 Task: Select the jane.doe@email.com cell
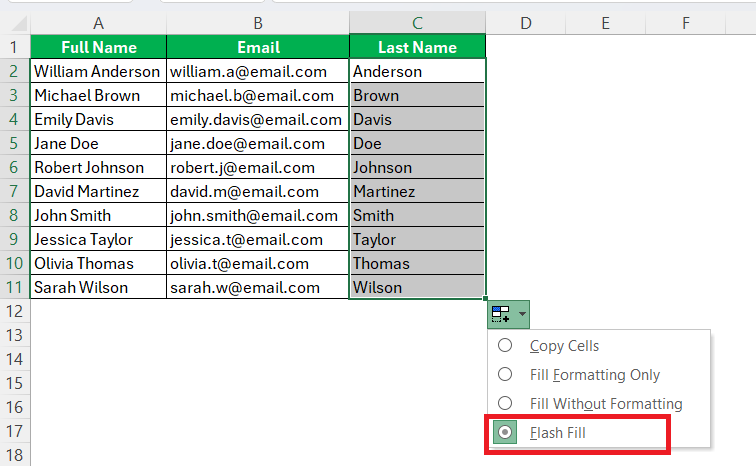(258, 143)
